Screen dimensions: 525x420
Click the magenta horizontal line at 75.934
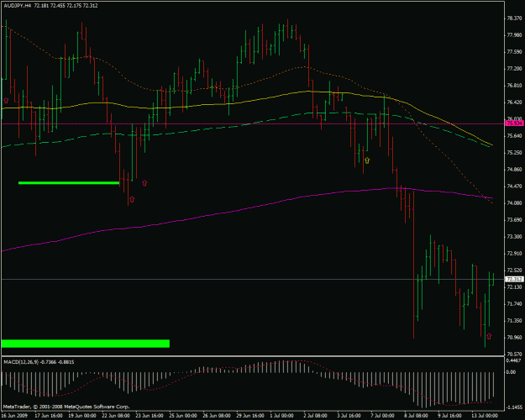(x=251, y=124)
